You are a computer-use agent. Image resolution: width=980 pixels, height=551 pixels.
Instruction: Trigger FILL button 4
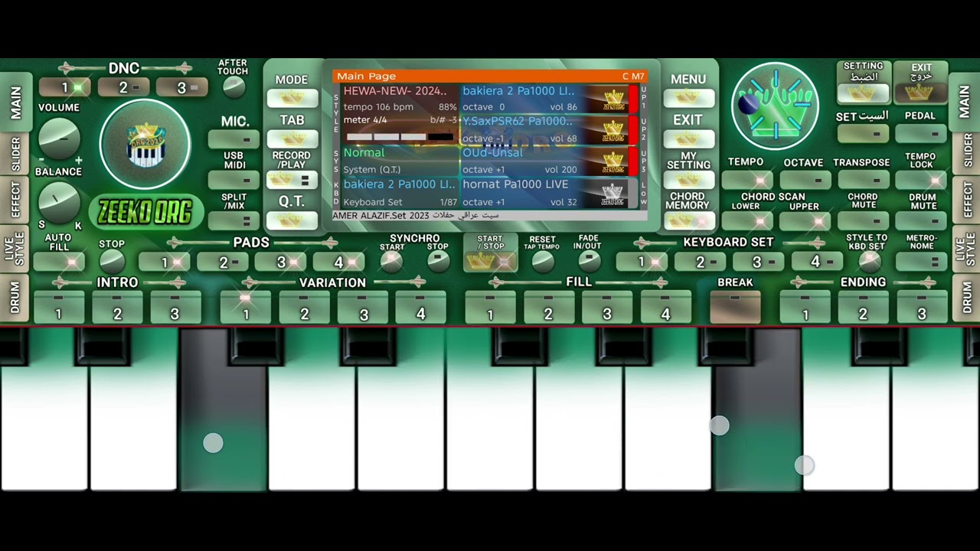(x=665, y=306)
